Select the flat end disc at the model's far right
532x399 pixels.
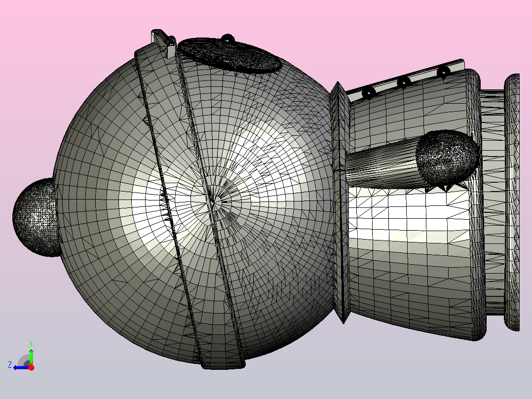coord(512,202)
